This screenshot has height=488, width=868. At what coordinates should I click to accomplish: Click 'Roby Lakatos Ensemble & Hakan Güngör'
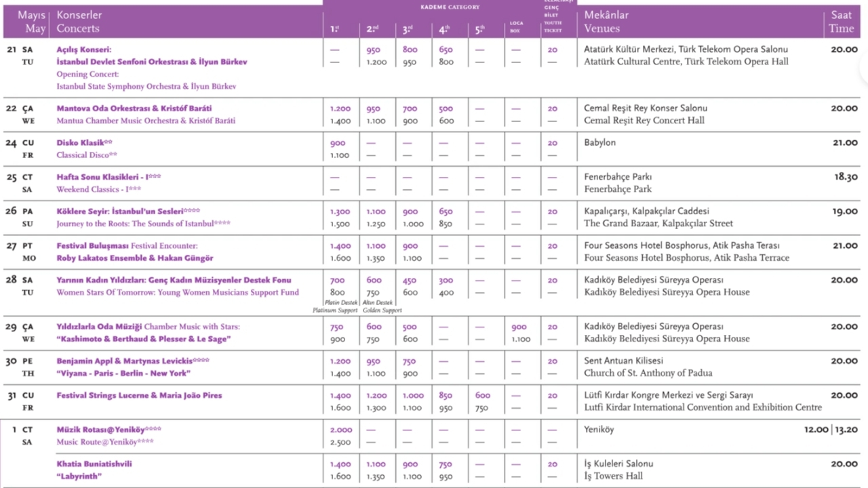tap(135, 258)
